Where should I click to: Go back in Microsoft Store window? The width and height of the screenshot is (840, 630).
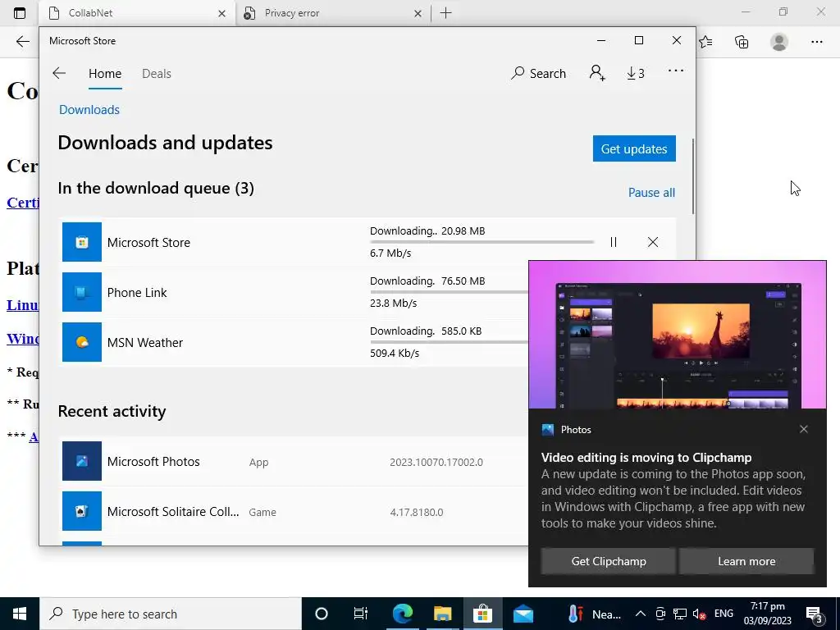pyautogui.click(x=59, y=73)
